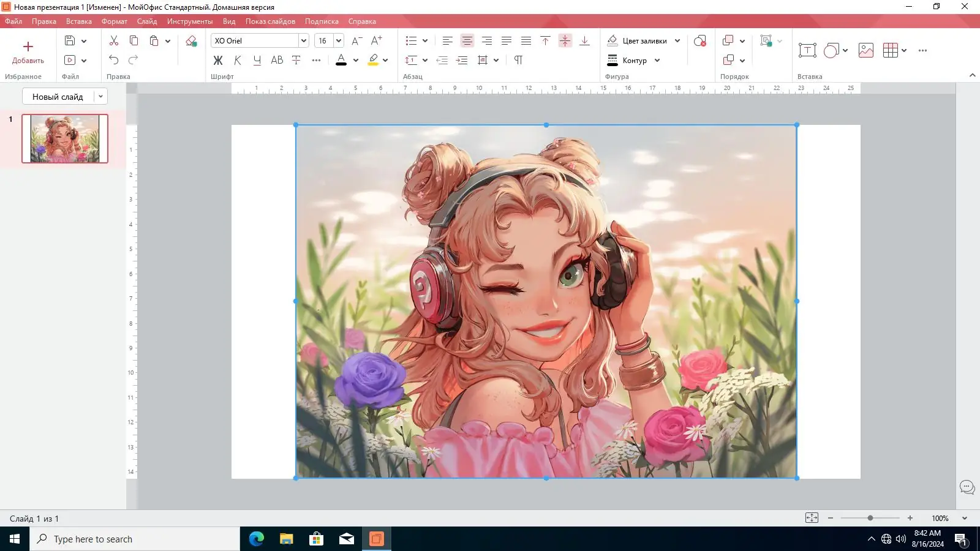Open the XO Oriel font name dropdown
Image resolution: width=980 pixels, height=551 pixels.
(303, 41)
